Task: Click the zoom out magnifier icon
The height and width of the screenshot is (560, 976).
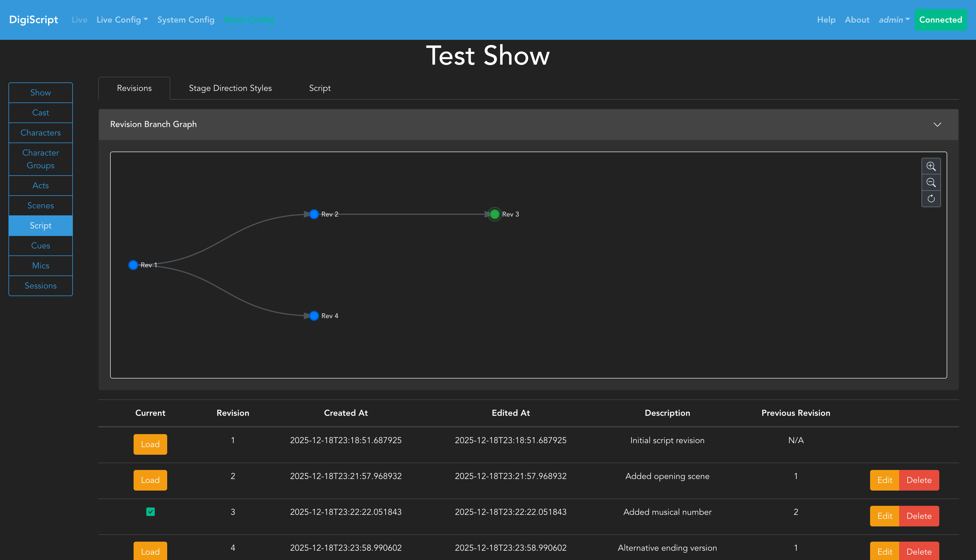Action: [x=931, y=182]
